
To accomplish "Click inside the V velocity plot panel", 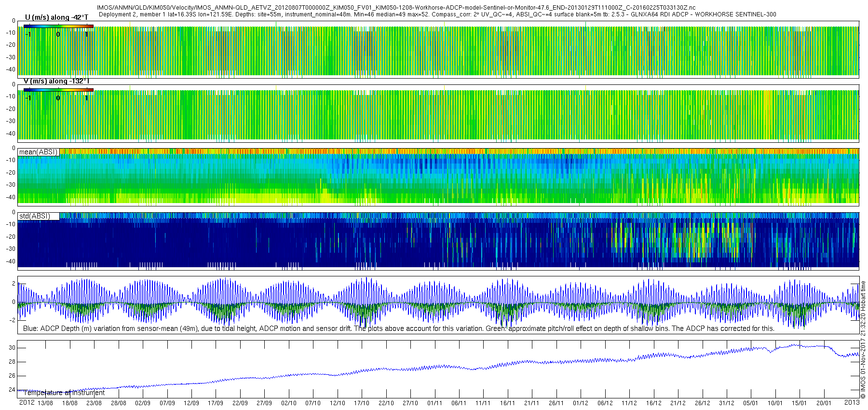I will pyautogui.click(x=438, y=114).
